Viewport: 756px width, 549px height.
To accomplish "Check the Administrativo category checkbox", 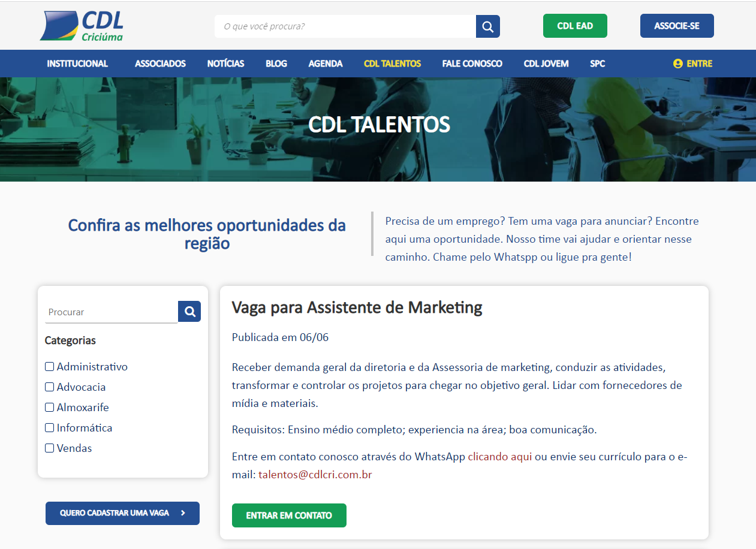I will point(49,366).
